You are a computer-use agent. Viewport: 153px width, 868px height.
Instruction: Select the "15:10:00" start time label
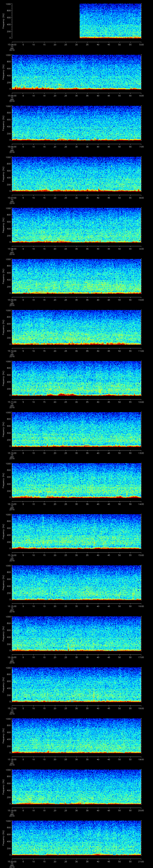click(x=12, y=351)
